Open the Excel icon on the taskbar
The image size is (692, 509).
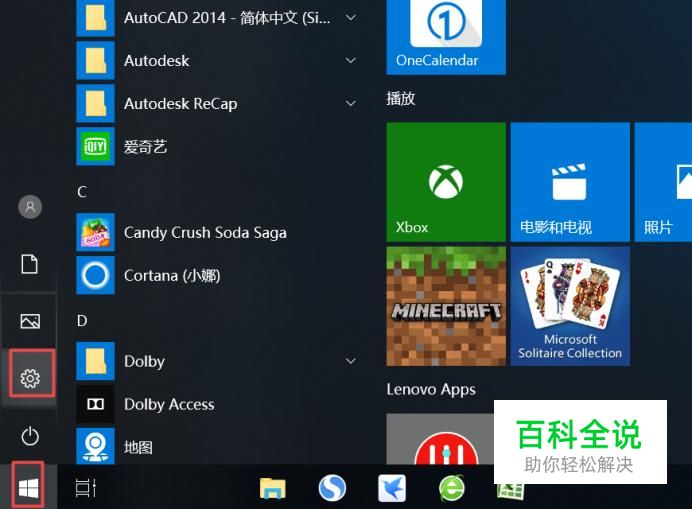(x=510, y=491)
